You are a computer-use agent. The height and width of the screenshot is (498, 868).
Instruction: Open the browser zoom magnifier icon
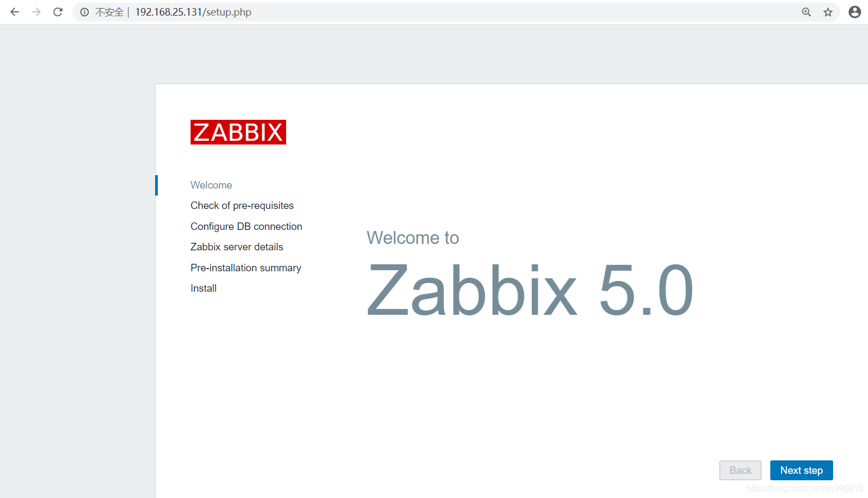tap(806, 12)
